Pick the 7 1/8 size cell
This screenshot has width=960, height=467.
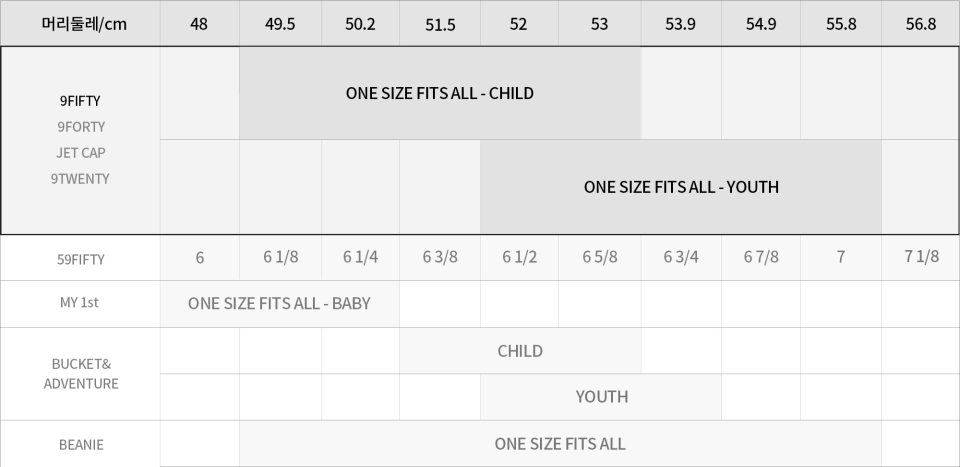coord(920,257)
